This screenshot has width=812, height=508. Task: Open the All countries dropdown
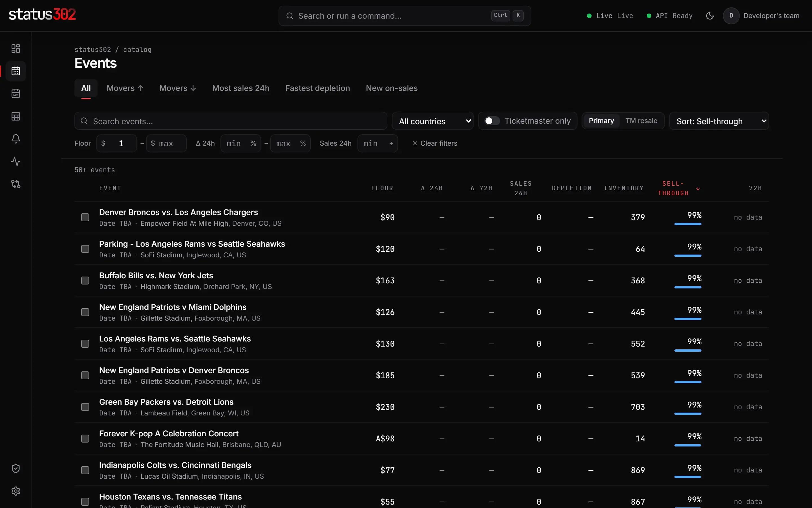click(x=433, y=121)
